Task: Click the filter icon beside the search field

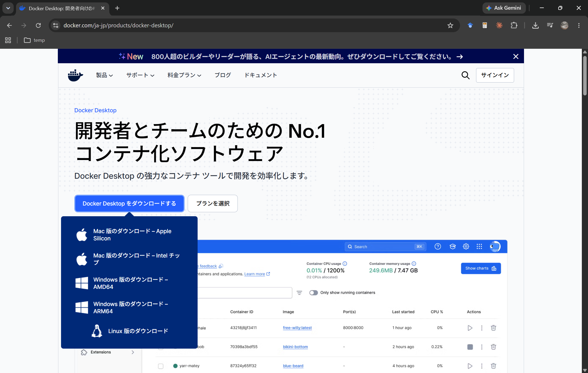Action: click(x=299, y=293)
